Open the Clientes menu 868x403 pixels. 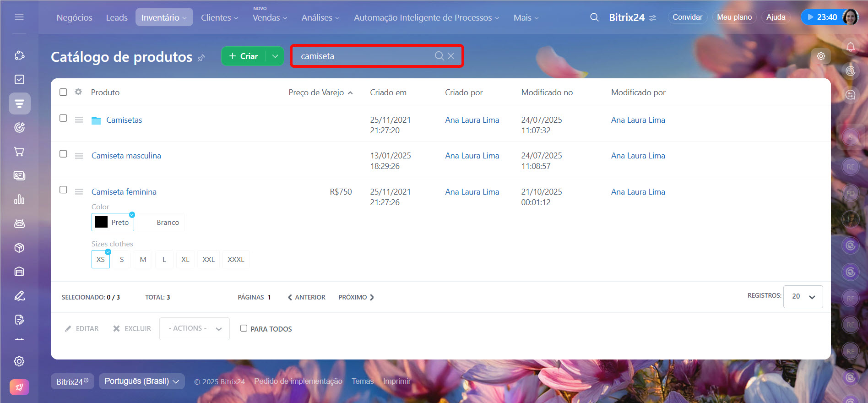219,17
